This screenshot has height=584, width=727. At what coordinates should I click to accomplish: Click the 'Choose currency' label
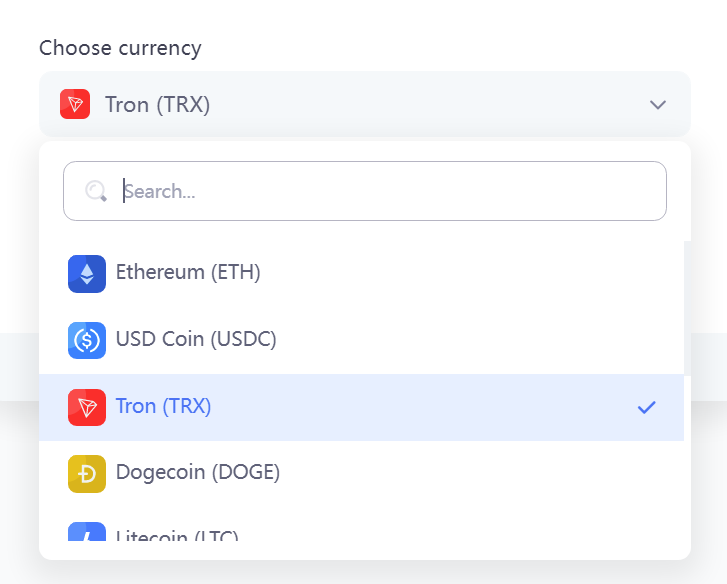120,48
